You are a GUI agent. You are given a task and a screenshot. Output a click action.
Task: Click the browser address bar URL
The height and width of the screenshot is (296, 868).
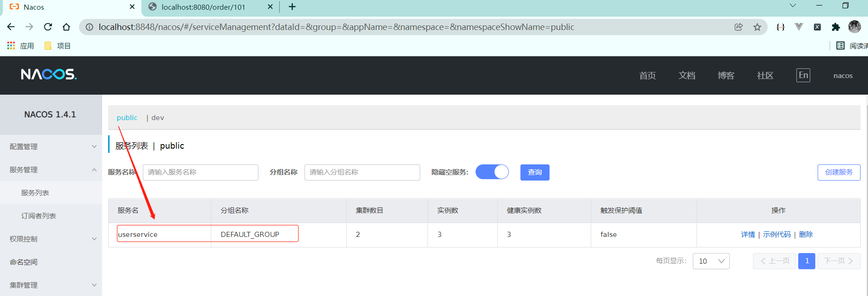click(336, 27)
